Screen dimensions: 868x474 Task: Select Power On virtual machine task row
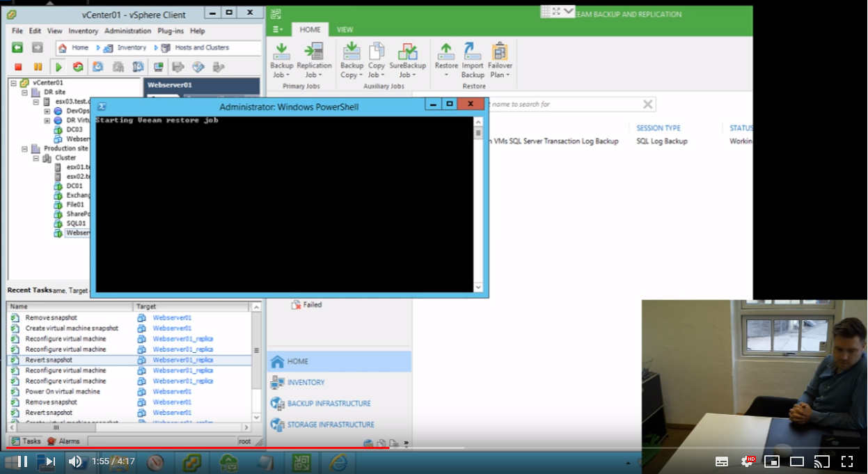pos(129,391)
